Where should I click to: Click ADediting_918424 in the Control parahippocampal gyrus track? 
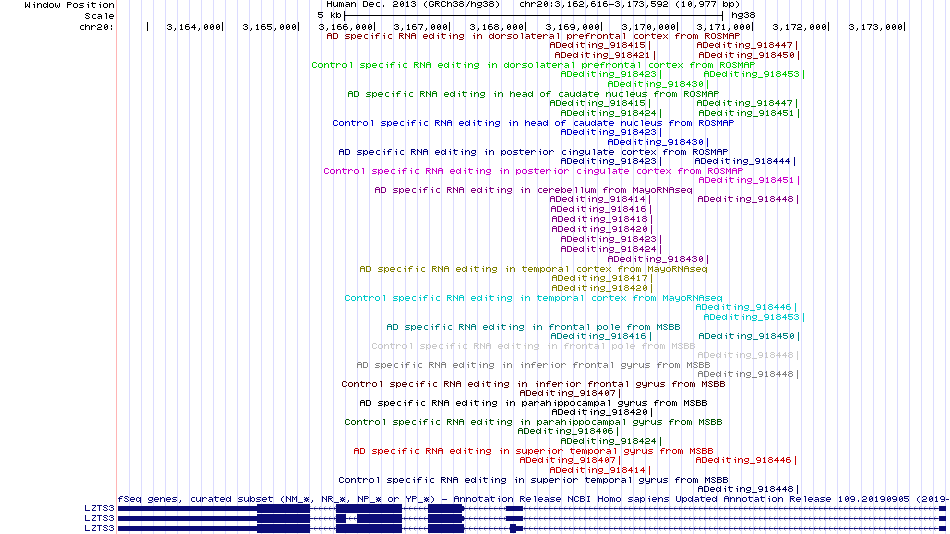tap(611, 441)
